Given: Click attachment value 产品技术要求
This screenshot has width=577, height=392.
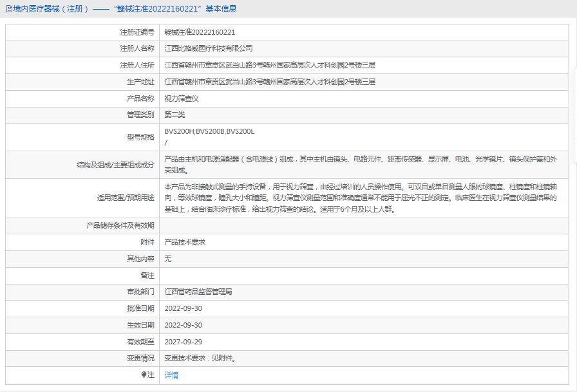Looking at the screenshot, I should click(x=185, y=242).
